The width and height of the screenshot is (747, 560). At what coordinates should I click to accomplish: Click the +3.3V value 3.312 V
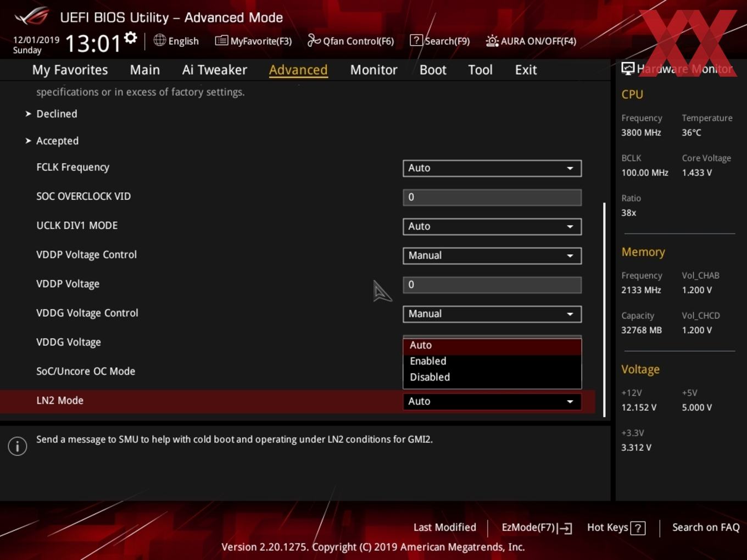(636, 447)
